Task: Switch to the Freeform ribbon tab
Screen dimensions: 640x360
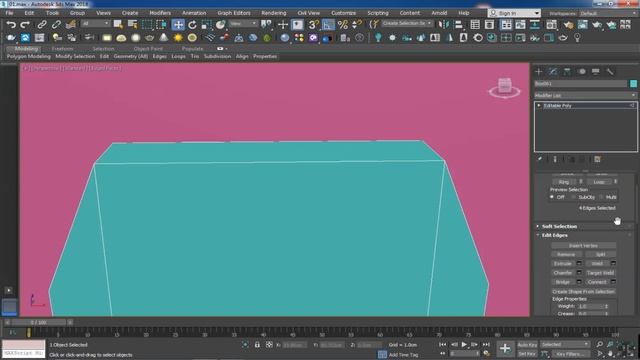Action: [62, 49]
